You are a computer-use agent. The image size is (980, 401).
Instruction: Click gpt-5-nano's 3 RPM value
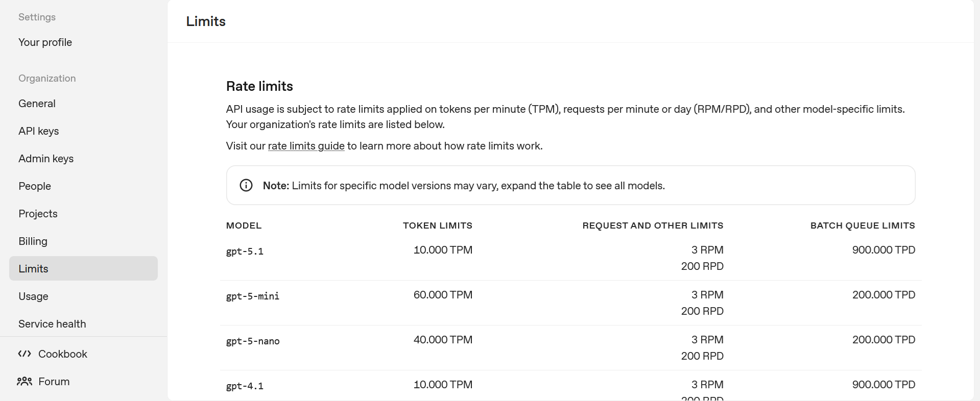tap(707, 340)
